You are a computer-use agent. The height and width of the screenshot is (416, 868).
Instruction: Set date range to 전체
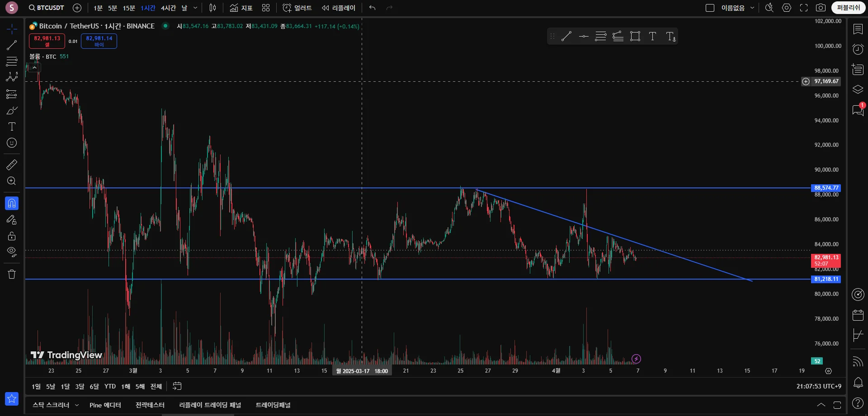[156, 386]
